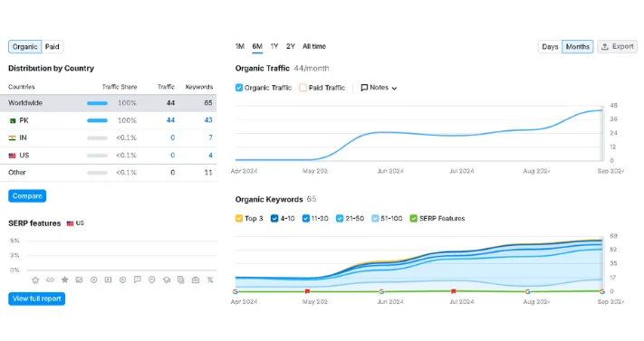Screen dimensions: 644x341
Task: Click the India flag in the IN row
Action: 13,137
